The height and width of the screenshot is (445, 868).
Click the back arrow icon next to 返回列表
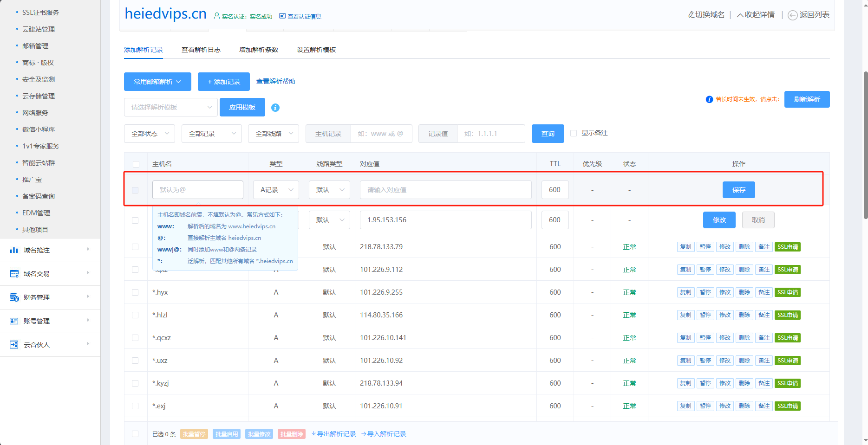793,15
